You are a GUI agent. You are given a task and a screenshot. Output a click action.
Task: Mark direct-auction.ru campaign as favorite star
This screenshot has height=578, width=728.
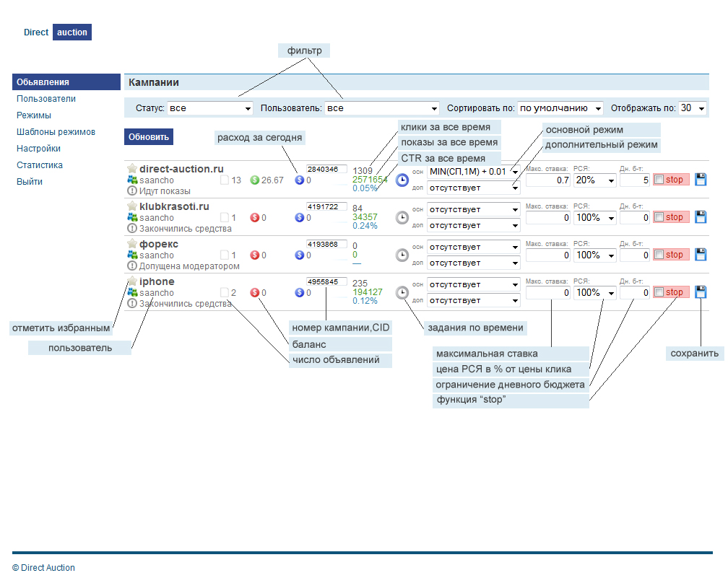pyautogui.click(x=132, y=169)
